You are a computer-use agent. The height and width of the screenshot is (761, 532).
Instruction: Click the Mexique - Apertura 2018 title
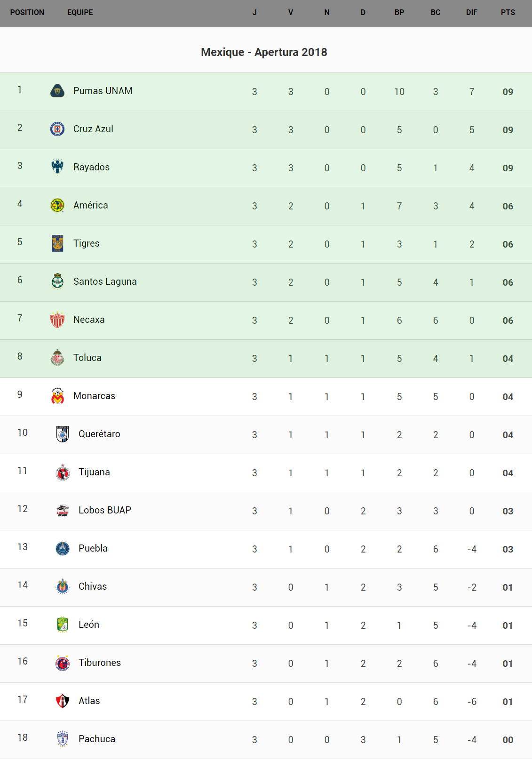click(x=264, y=52)
